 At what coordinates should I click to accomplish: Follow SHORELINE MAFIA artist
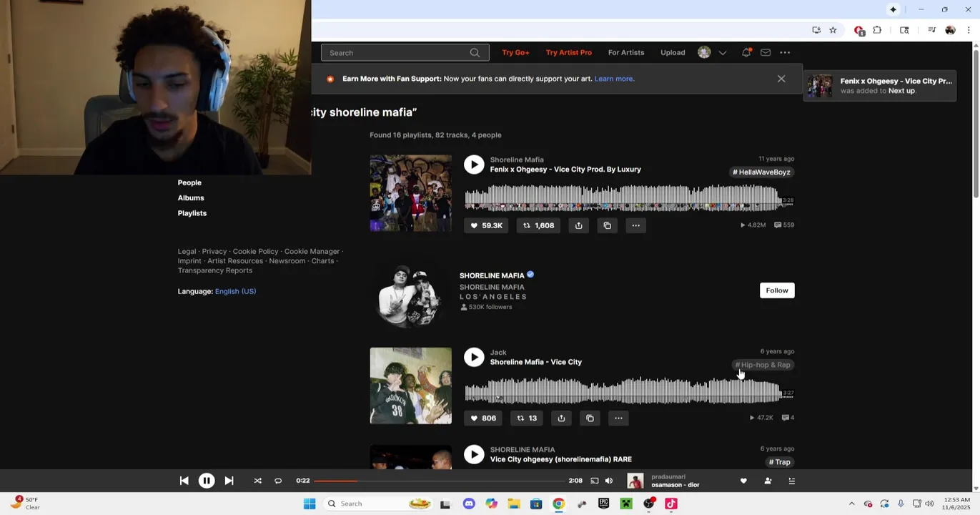coord(777,290)
